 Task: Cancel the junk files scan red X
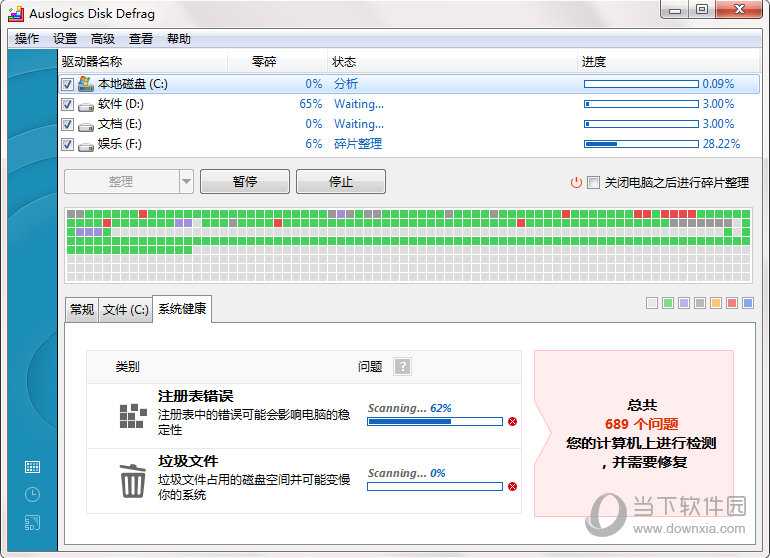pos(512,486)
